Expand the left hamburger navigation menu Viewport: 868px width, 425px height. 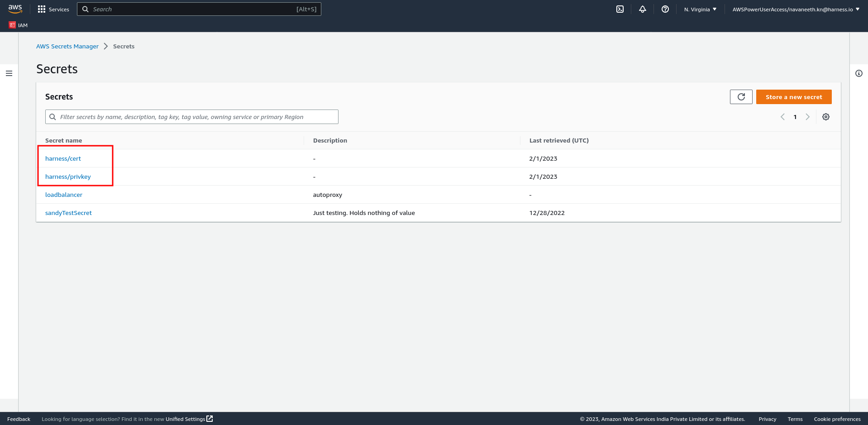click(x=9, y=73)
